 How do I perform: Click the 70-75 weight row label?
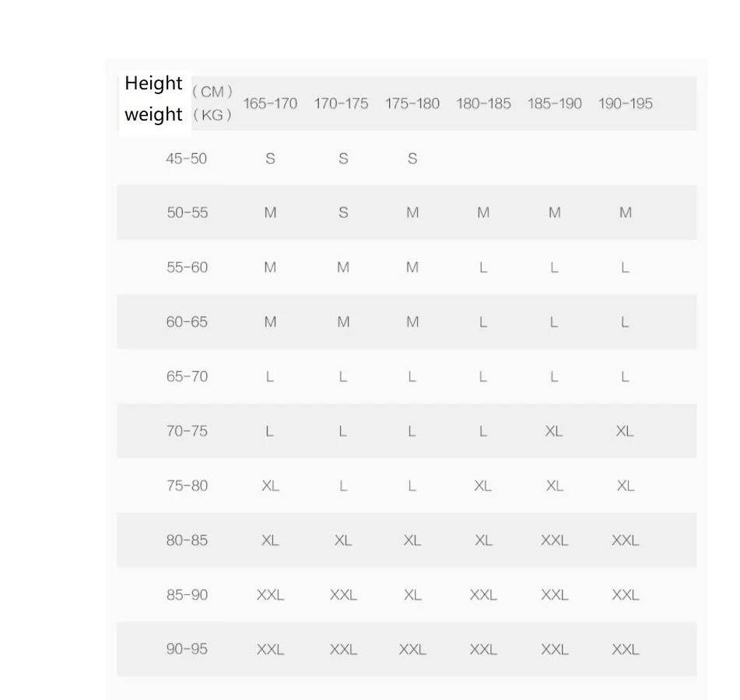[x=187, y=431]
